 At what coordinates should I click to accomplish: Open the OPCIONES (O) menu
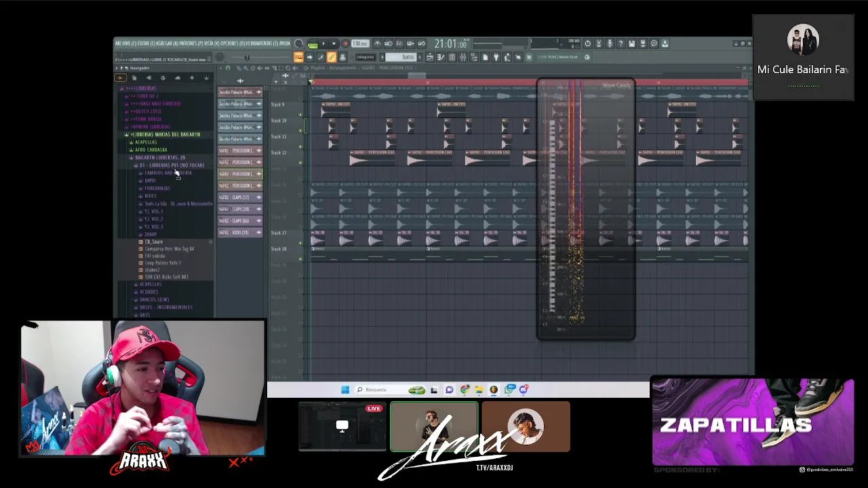point(233,43)
